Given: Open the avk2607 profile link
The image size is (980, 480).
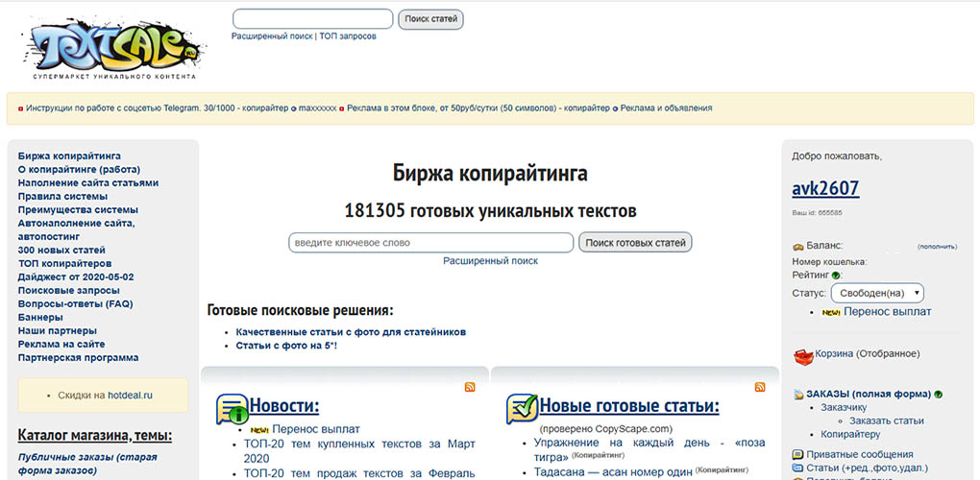Looking at the screenshot, I should (825, 188).
